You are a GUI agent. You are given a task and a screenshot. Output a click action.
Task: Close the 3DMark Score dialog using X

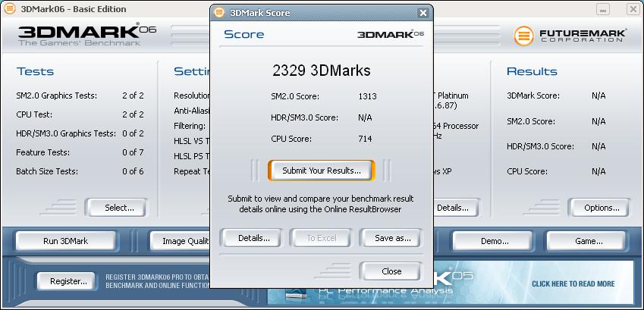(423, 13)
